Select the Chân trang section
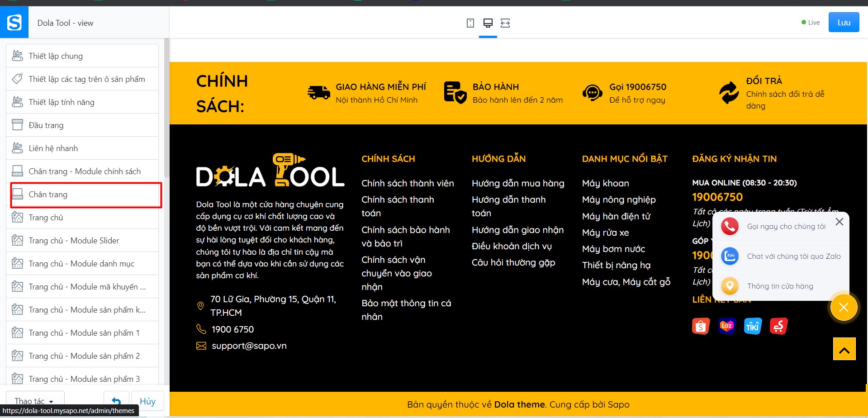Viewport: 868px width, 418px height. point(82,194)
